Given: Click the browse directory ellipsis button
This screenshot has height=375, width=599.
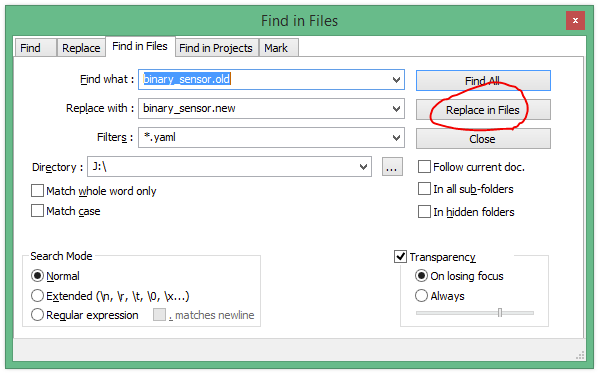Looking at the screenshot, I should (x=392, y=167).
